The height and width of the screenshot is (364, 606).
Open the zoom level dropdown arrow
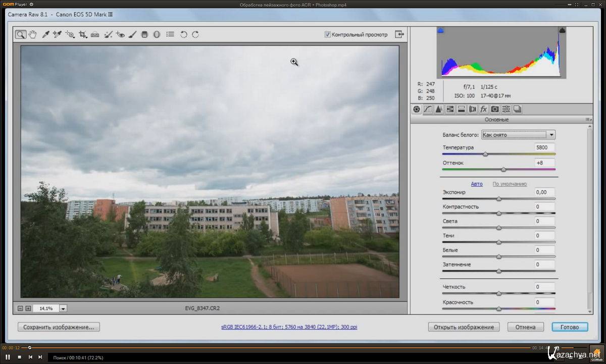[x=63, y=308]
